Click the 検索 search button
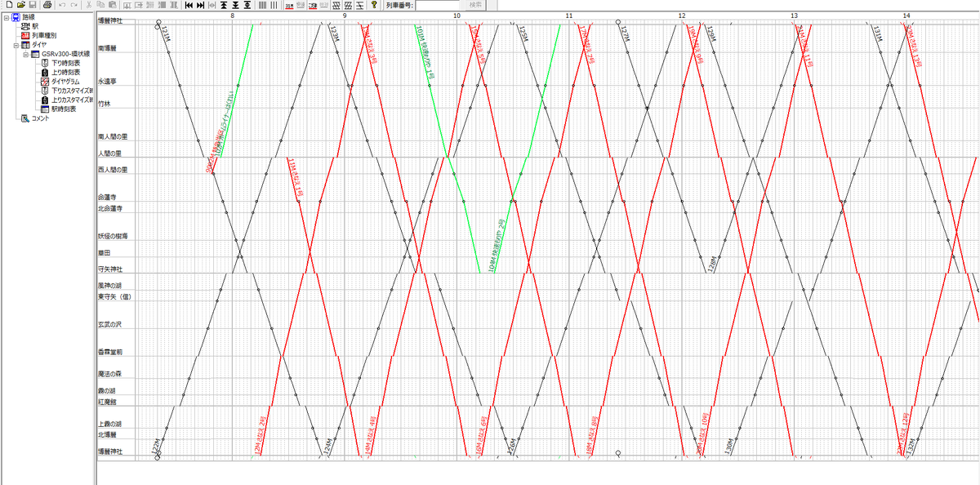 (x=476, y=5)
